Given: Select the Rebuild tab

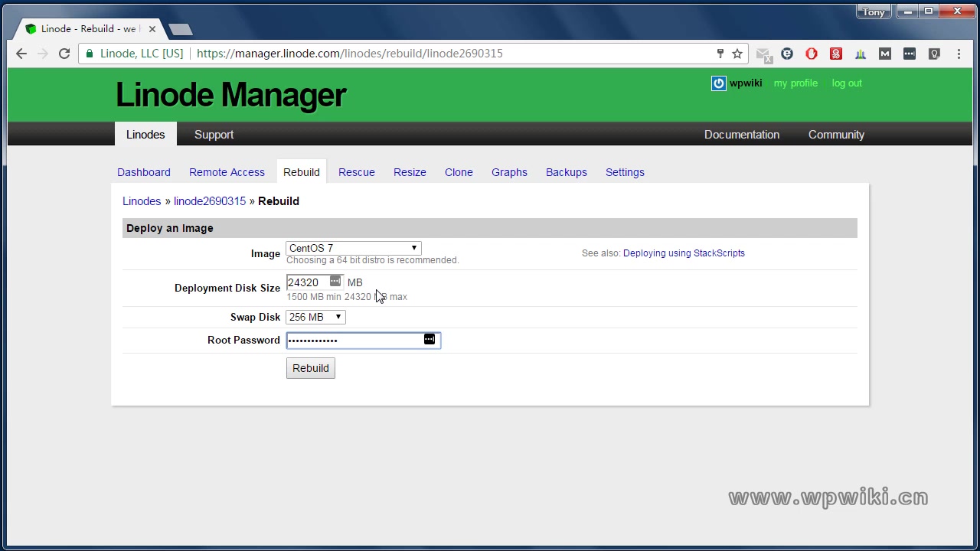Looking at the screenshot, I should [302, 172].
